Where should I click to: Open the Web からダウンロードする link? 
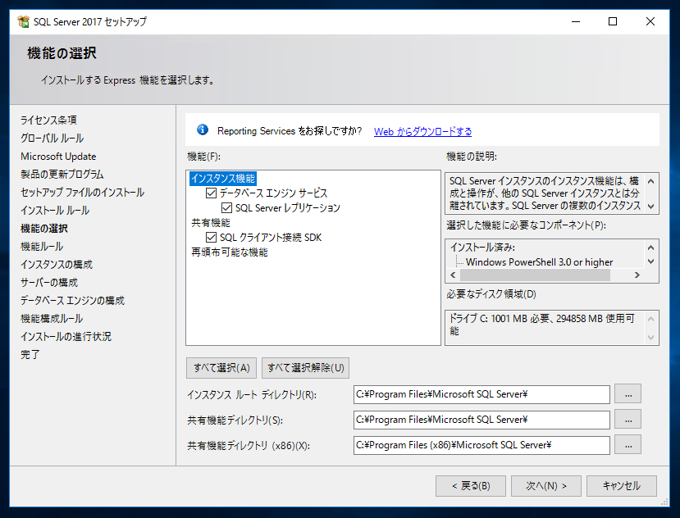[x=423, y=131]
